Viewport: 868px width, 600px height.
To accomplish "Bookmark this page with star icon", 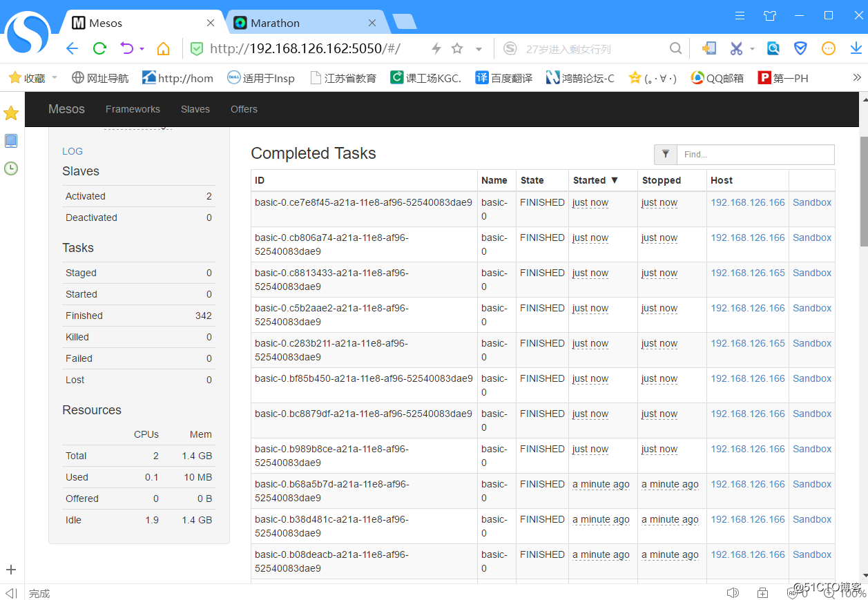I will pos(457,48).
